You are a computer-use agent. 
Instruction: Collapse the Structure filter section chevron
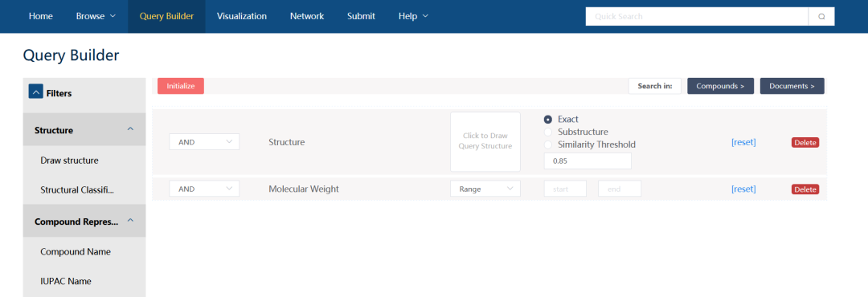(130, 129)
